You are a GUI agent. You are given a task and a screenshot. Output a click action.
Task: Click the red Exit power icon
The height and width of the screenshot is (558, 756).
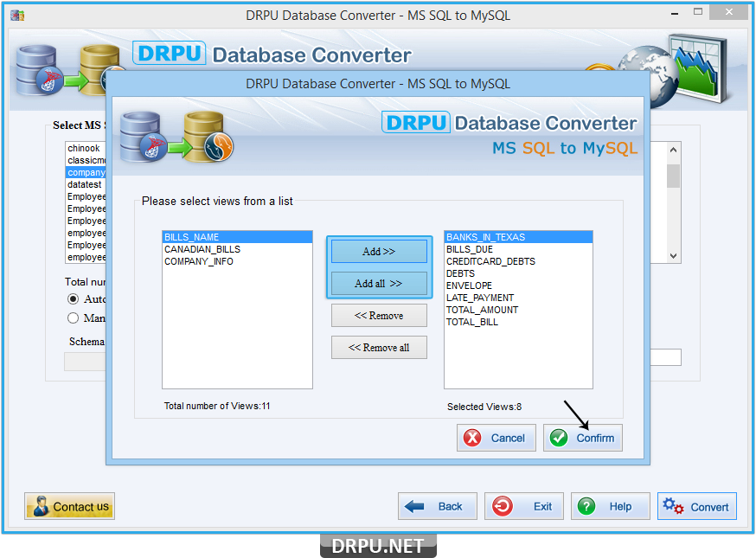502,506
